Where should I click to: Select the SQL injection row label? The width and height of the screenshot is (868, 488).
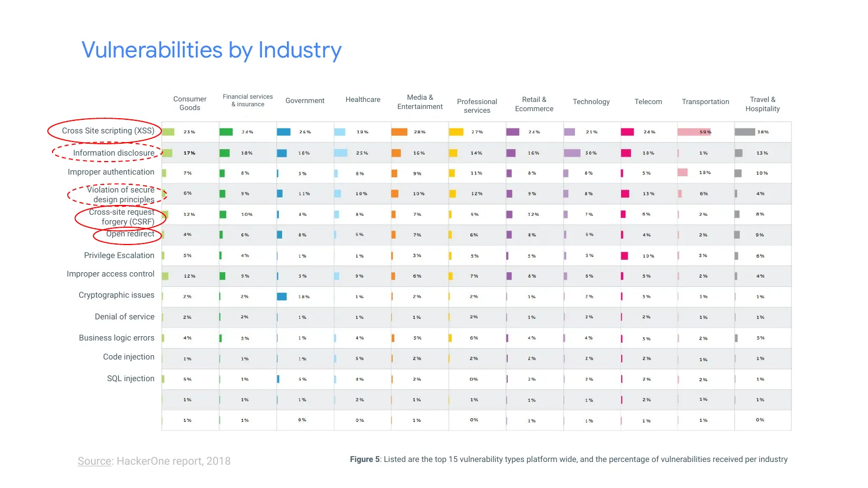pyautogui.click(x=131, y=378)
